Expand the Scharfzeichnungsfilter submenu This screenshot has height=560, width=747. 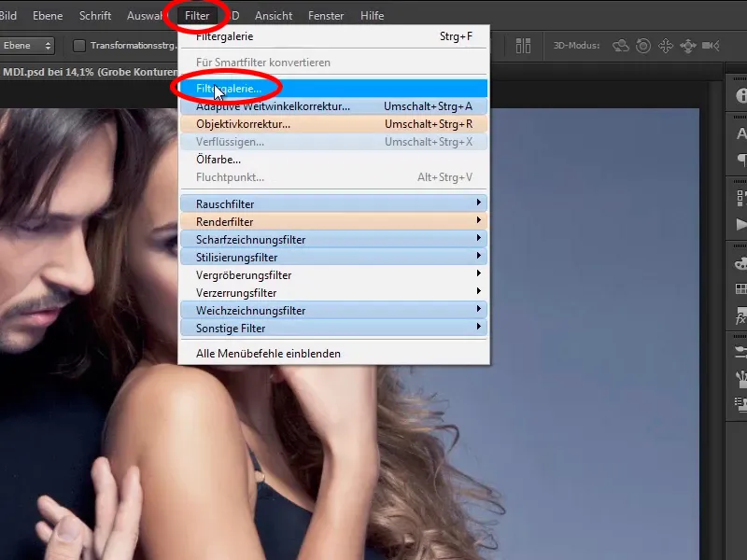point(333,239)
